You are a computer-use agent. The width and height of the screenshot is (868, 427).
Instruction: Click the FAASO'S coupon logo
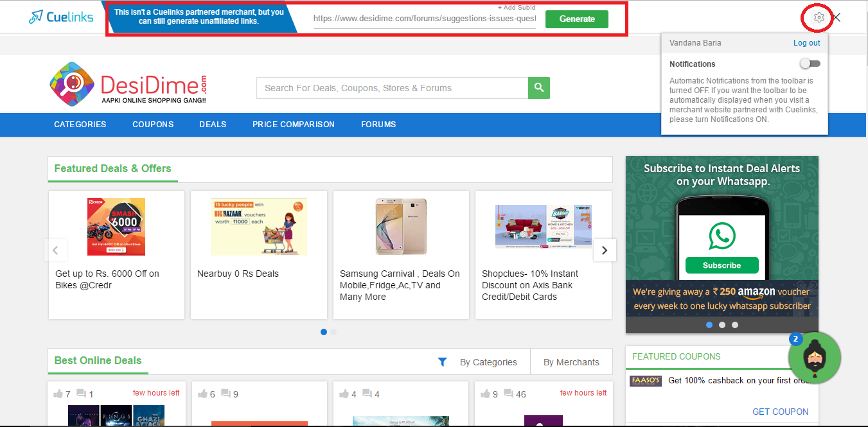point(646,381)
